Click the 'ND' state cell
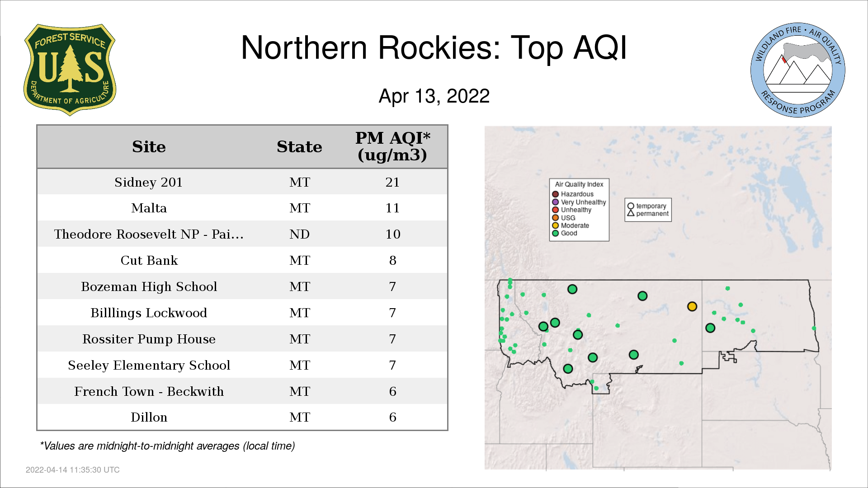Screen dimensions: 868x488 pos(299,234)
